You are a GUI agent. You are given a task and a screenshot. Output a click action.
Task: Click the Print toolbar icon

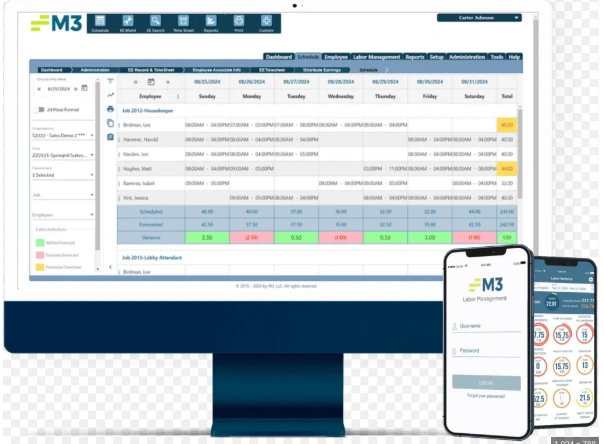tap(239, 23)
